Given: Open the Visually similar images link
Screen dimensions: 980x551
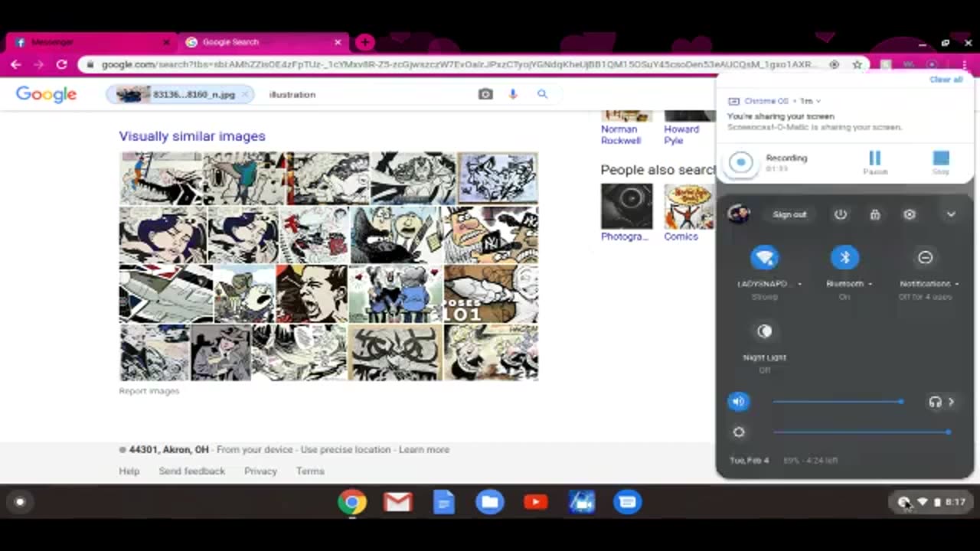Looking at the screenshot, I should click(192, 136).
